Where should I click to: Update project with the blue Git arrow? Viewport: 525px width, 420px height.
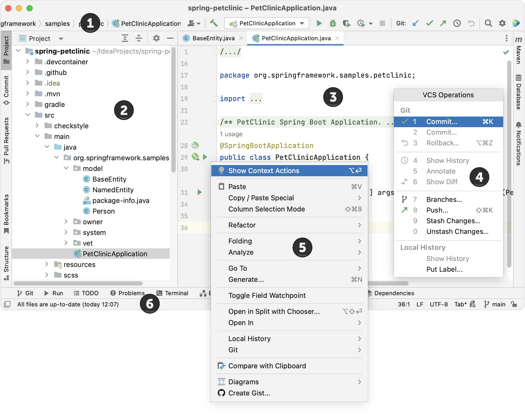[415, 23]
